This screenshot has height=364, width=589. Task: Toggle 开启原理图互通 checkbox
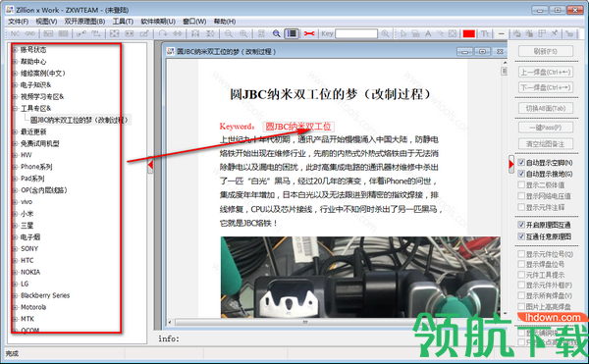tap(521, 225)
